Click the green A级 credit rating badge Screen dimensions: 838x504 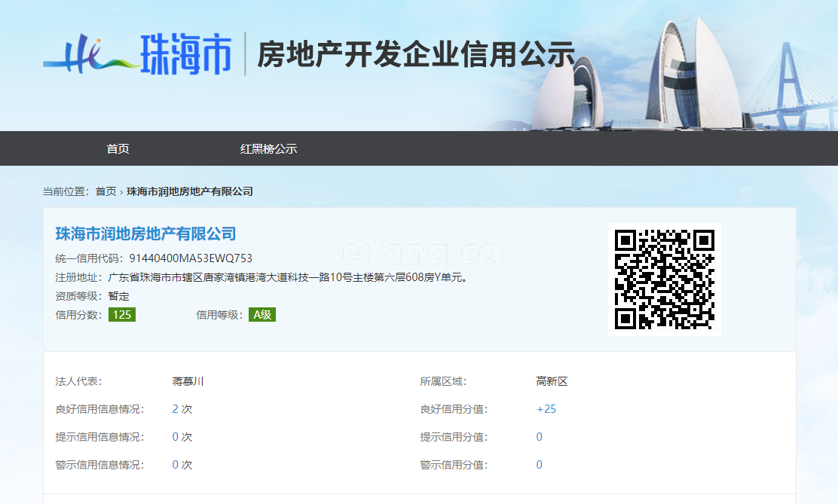tap(263, 314)
